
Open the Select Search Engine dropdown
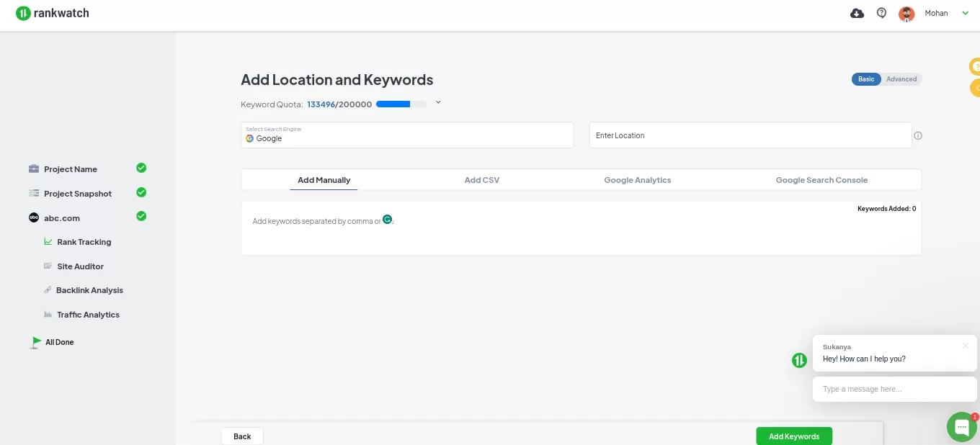tap(407, 135)
